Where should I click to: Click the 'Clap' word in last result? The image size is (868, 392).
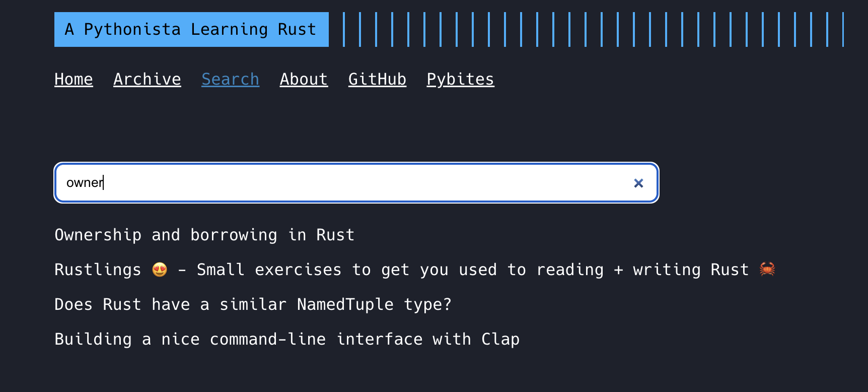[x=500, y=339]
